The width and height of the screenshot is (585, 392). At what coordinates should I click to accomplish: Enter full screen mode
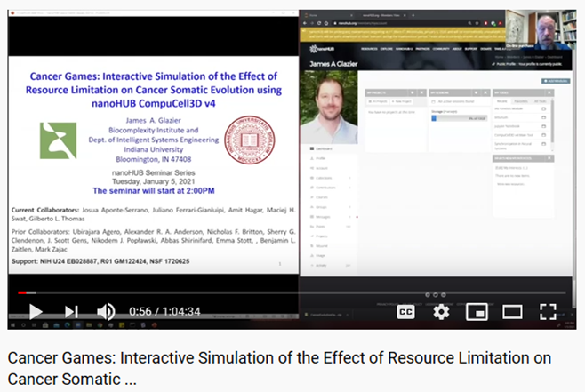click(548, 311)
